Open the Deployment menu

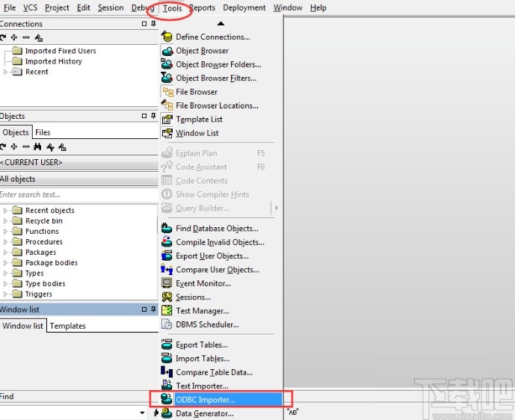pyautogui.click(x=244, y=7)
